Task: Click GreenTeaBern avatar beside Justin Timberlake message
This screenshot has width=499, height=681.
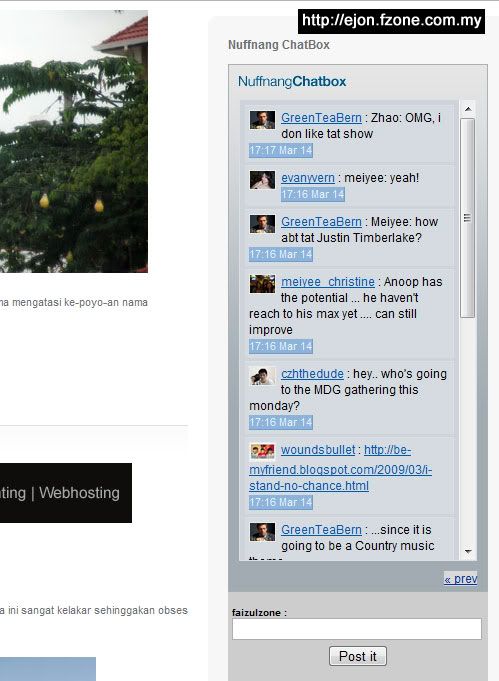Action: pos(262,224)
